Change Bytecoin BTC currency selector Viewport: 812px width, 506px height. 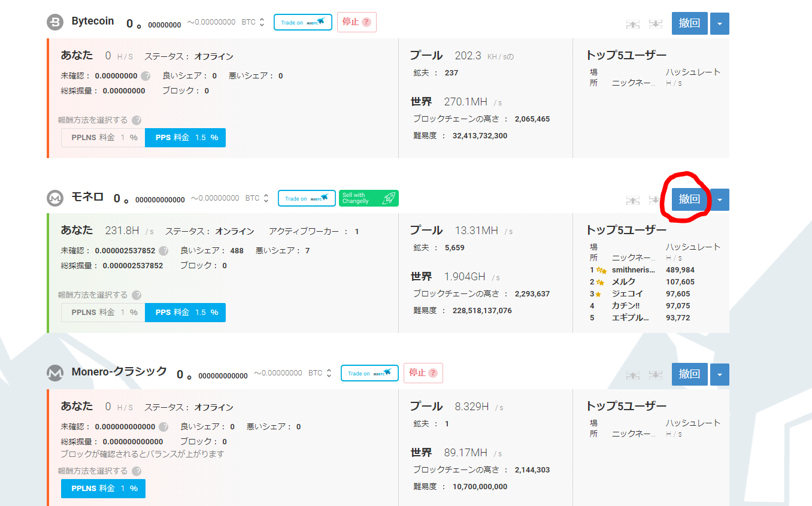[253, 22]
